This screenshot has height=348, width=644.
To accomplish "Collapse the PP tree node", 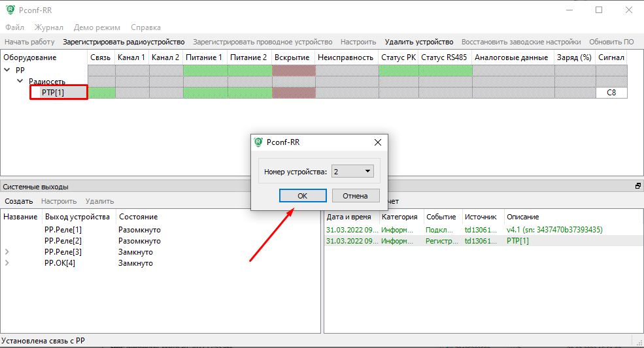I will tap(7, 70).
